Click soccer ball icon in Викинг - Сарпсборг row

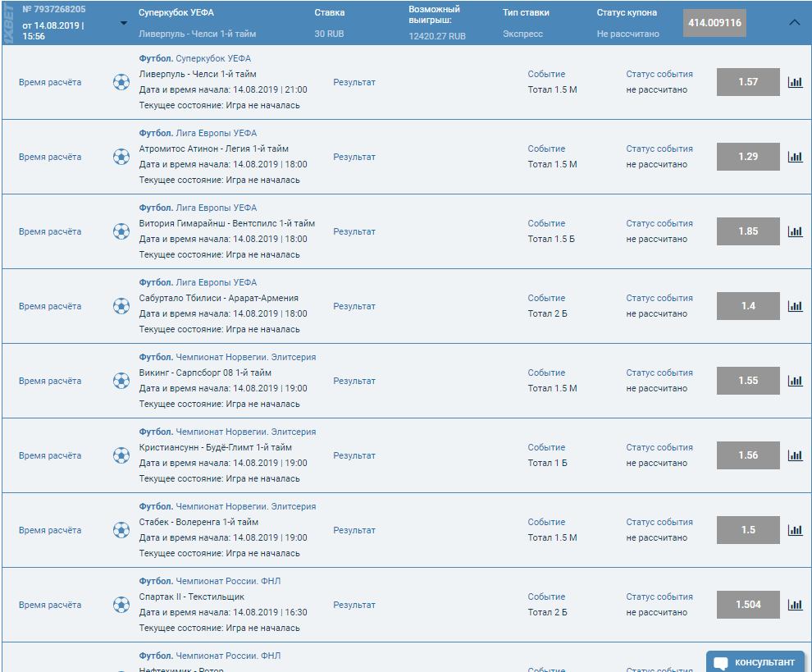coord(121,381)
